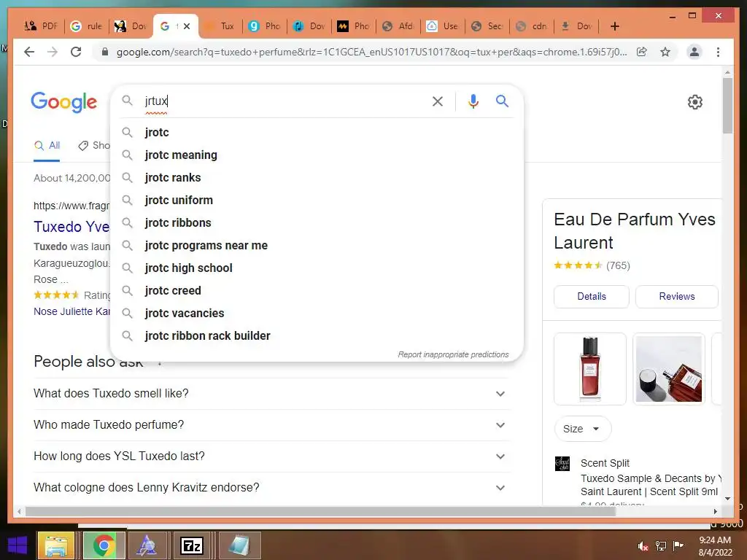The image size is (747, 560).
Task: Select the All search results tab
Action: (x=47, y=146)
